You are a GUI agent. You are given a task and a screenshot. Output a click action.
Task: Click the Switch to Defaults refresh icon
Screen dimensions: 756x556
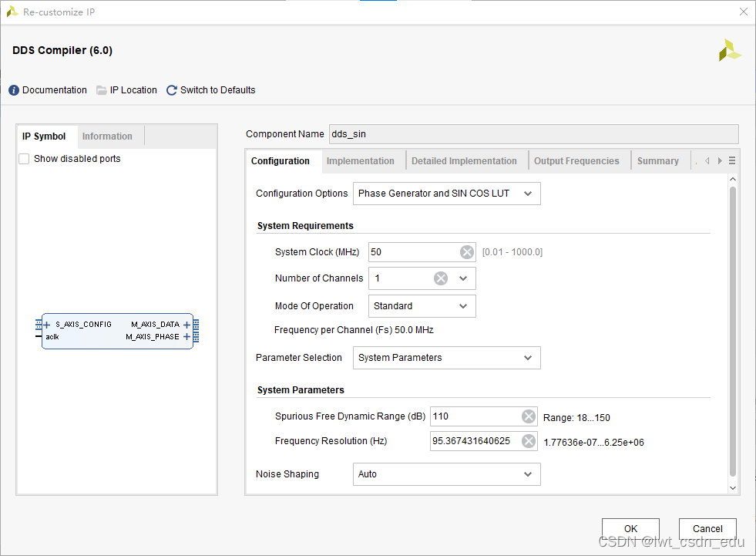pyautogui.click(x=172, y=90)
